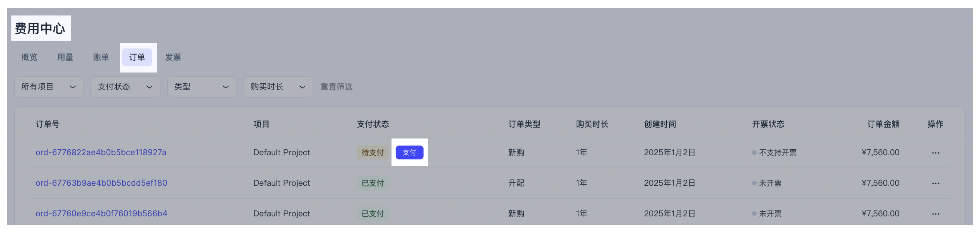Open the 支付状态 filter dropdown
This screenshot has height=233, width=980.
[125, 87]
